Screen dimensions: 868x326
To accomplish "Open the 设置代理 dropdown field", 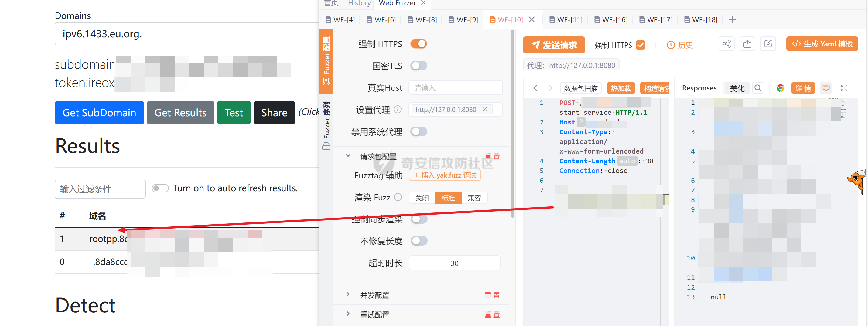I will [455, 110].
